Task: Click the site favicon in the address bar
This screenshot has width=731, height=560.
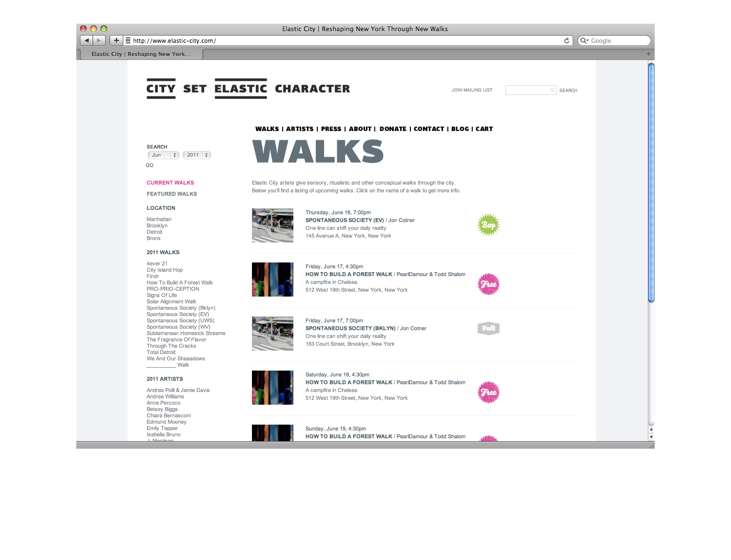Action: [x=128, y=40]
